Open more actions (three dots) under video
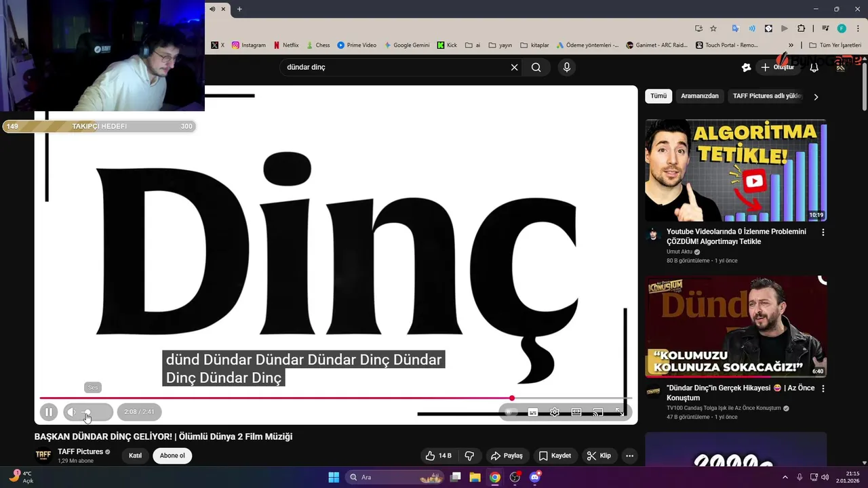The width and height of the screenshot is (868, 488). pyautogui.click(x=629, y=455)
